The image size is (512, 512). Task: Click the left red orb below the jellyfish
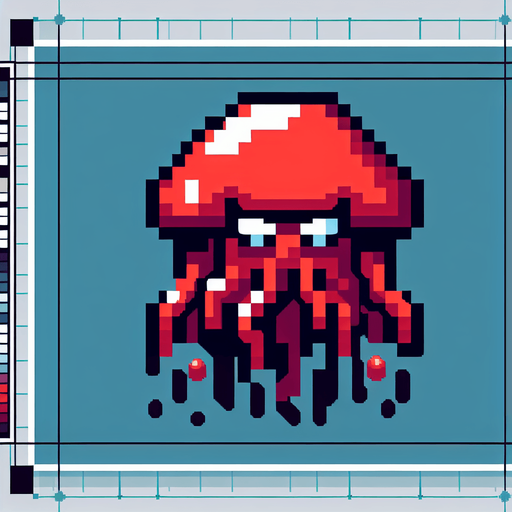click(x=197, y=369)
